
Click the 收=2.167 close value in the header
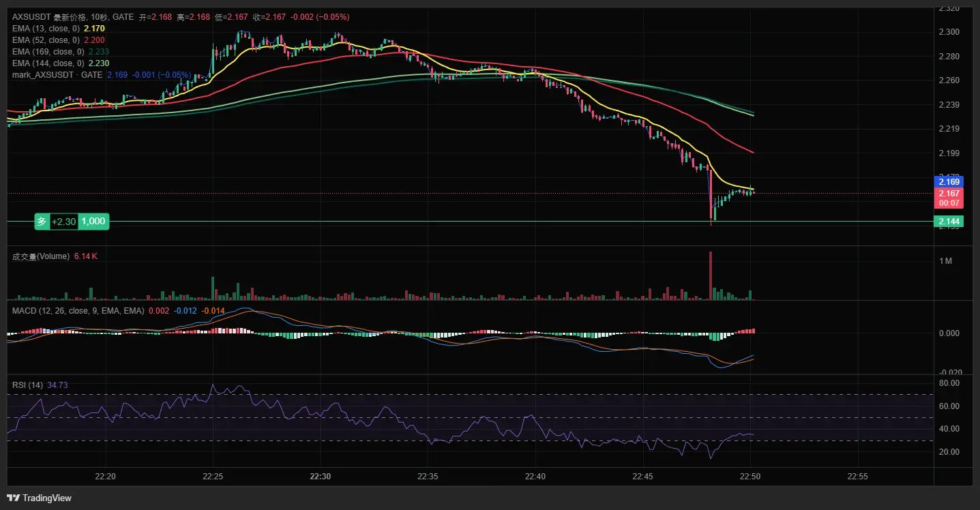tap(269, 17)
